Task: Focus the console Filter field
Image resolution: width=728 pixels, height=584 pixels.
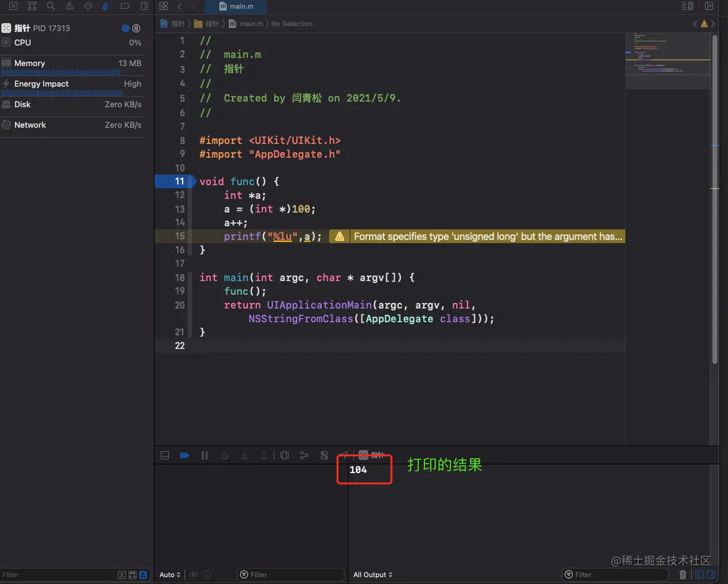Action: (x=615, y=575)
